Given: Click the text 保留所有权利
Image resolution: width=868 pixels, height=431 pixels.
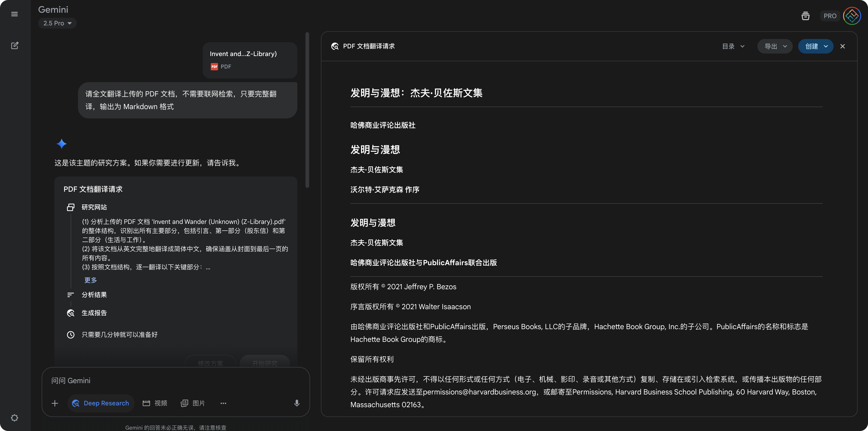Looking at the screenshot, I should tap(372, 359).
